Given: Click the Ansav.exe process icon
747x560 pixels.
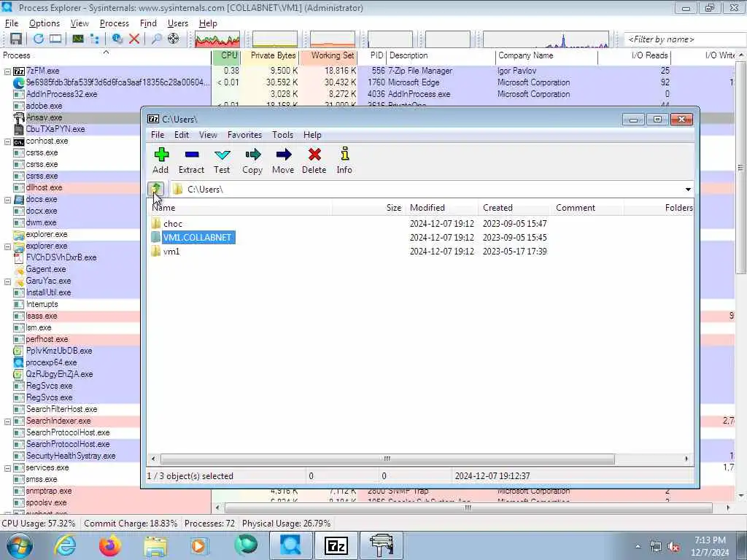Looking at the screenshot, I should [x=18, y=117].
